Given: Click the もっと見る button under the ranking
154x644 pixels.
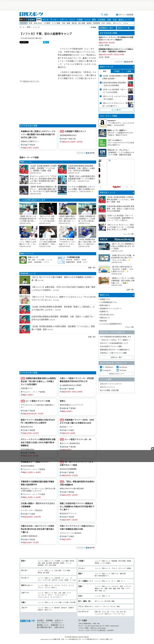Looking at the screenshot, I should tap(116, 110).
